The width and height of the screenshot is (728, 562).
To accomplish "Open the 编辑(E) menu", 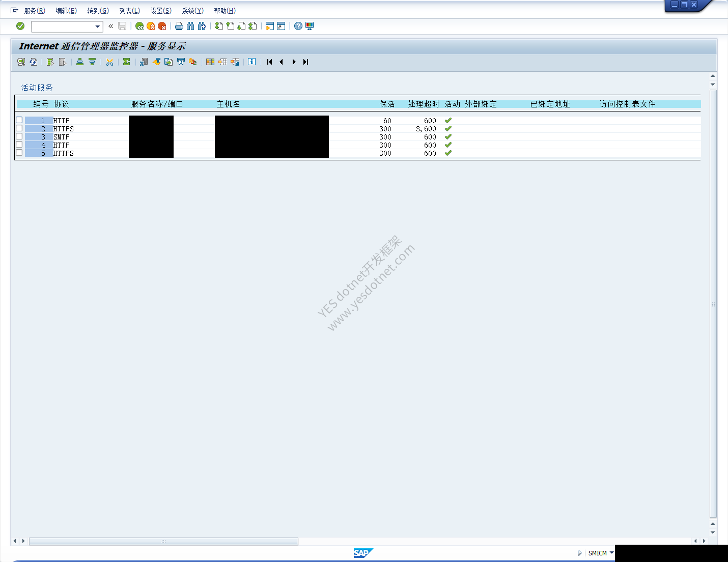I will [66, 11].
